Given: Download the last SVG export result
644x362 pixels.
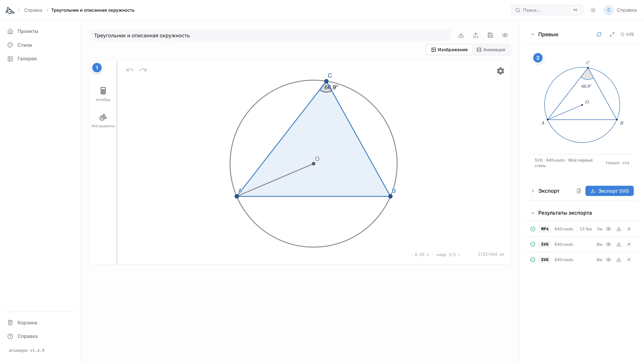Looking at the screenshot, I should tap(619, 260).
